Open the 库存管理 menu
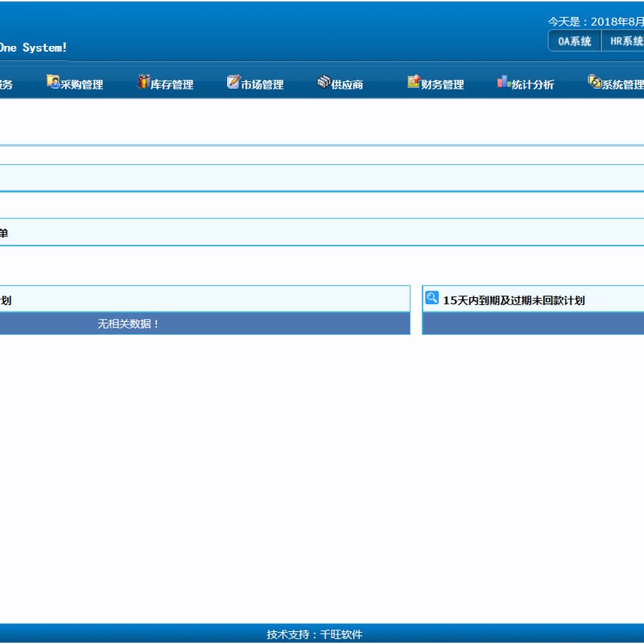This screenshot has height=644, width=644. coord(171,85)
